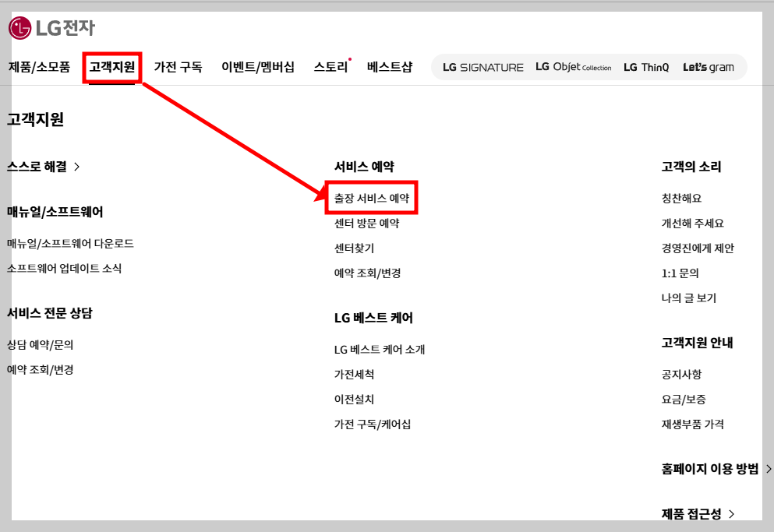This screenshot has height=532, width=774.
Task: Visit LG ThinQ brand link
Action: 646,67
